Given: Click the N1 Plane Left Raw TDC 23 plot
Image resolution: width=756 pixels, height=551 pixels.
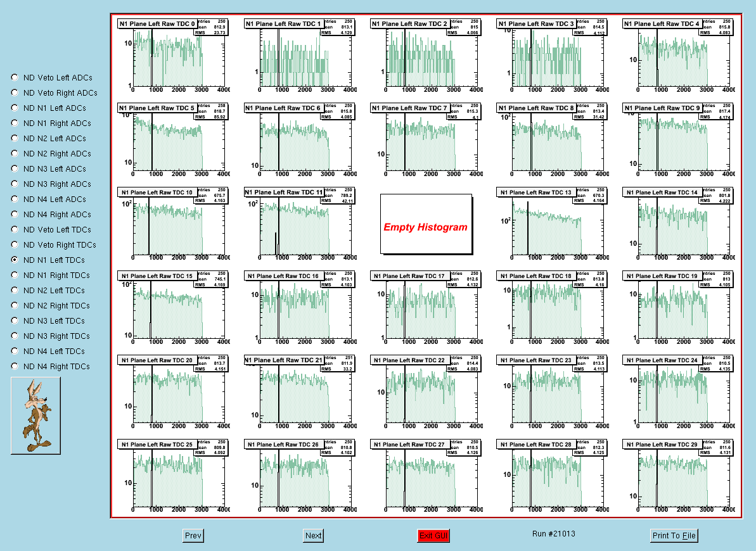Looking at the screenshot, I should point(553,393).
